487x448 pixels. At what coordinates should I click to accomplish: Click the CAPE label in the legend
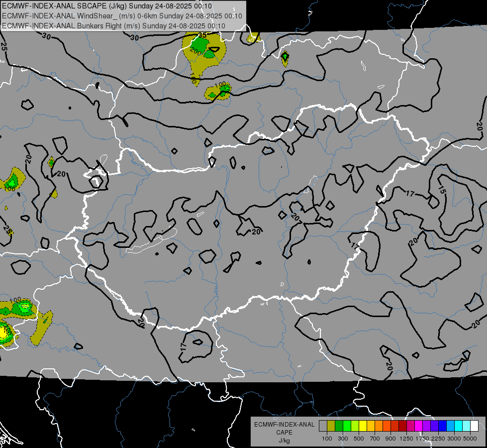point(284,433)
